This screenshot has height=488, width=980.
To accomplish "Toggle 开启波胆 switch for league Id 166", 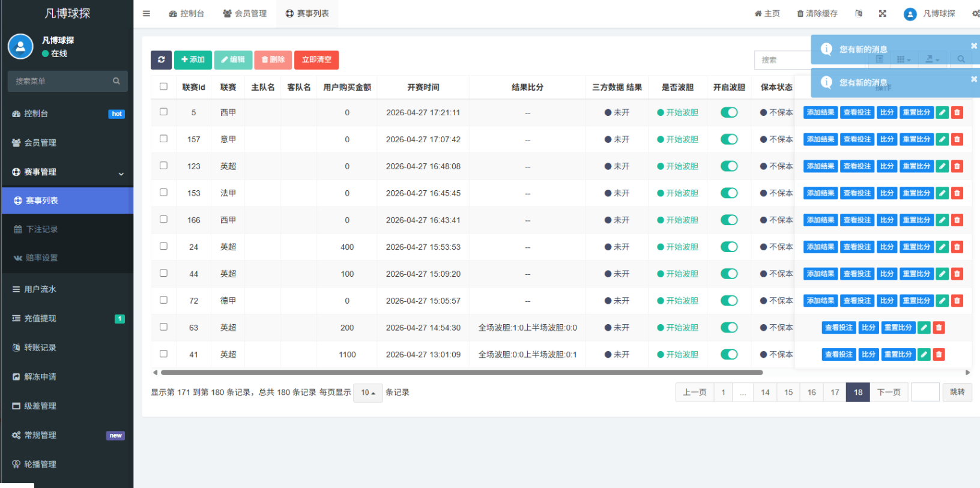I will click(729, 220).
